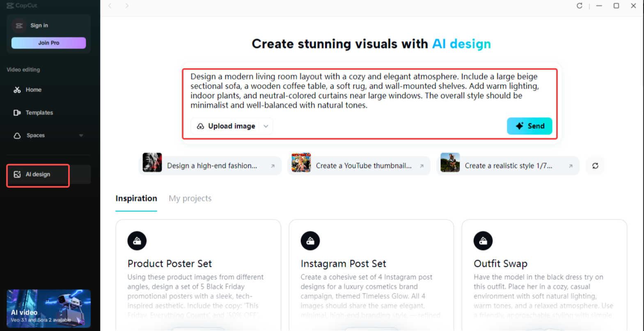The width and height of the screenshot is (644, 331).
Task: Refresh the prompt suggestions
Action: pos(595,165)
